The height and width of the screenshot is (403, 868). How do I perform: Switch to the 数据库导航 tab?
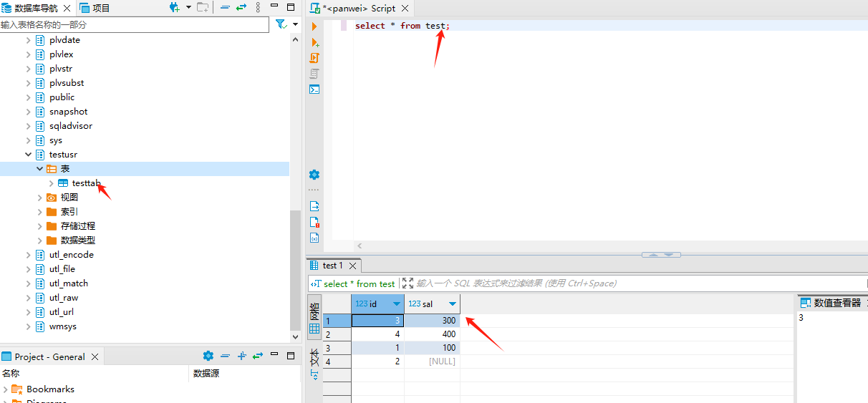32,8
